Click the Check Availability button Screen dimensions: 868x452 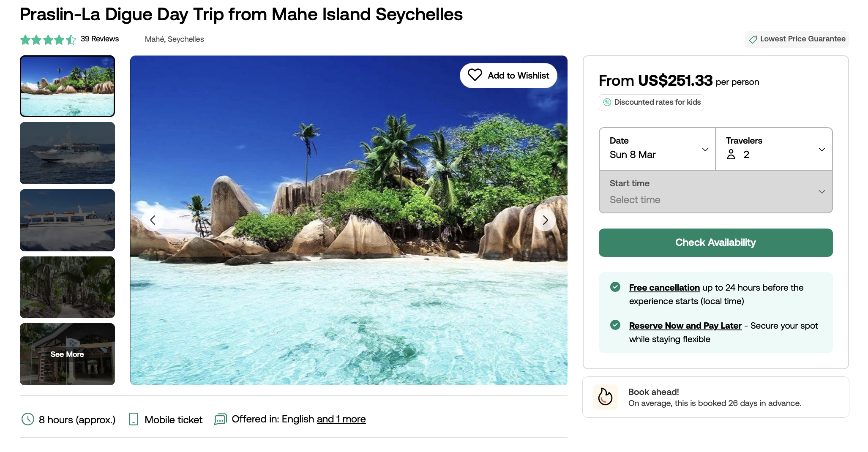(x=715, y=242)
